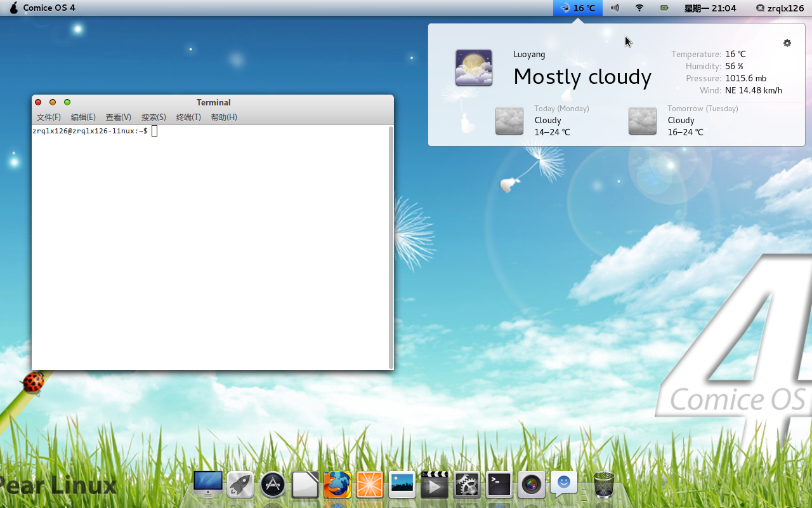Open the orange starburst app in dock
Image resolution: width=812 pixels, height=508 pixels.
(x=369, y=485)
